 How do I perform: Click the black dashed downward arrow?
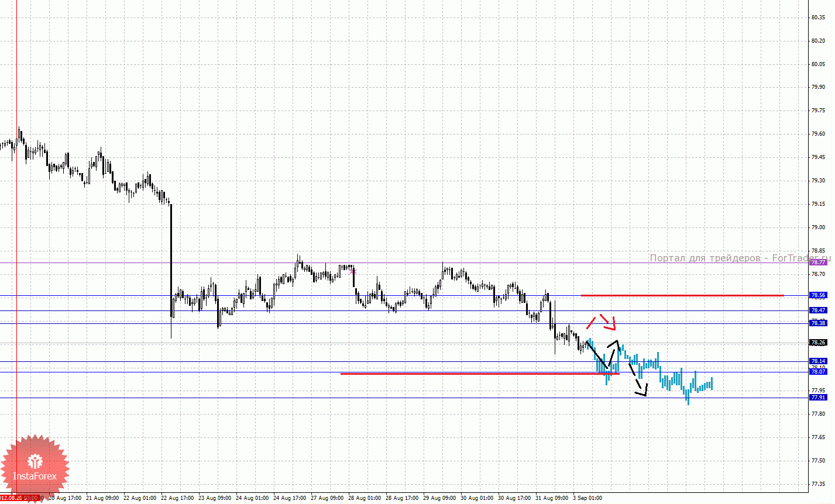coord(638,380)
